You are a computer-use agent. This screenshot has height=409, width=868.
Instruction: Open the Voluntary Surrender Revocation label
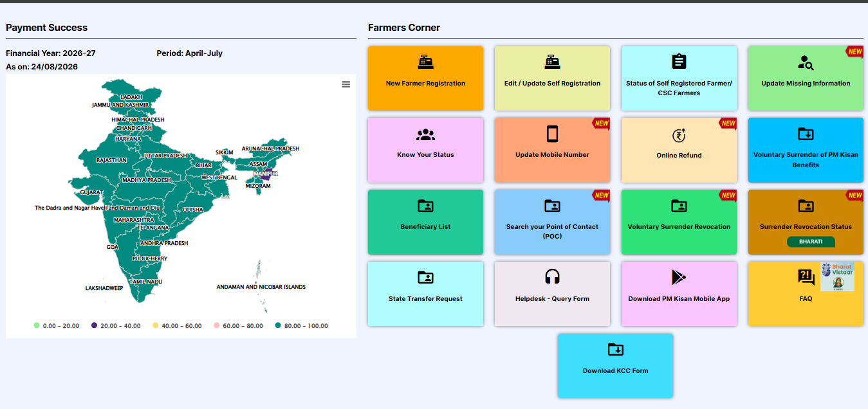point(679,226)
